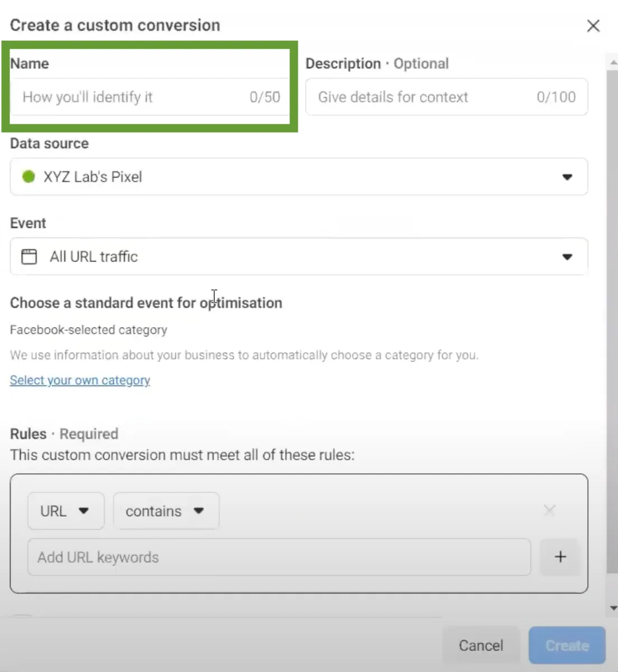Image resolution: width=618 pixels, height=672 pixels.
Task: Add another keyword with the plus button
Action: [x=560, y=557]
